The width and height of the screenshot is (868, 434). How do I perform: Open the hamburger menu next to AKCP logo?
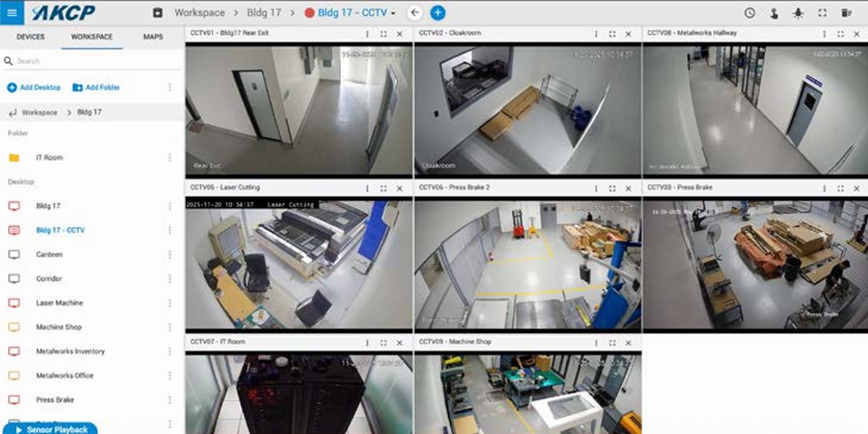[12, 12]
